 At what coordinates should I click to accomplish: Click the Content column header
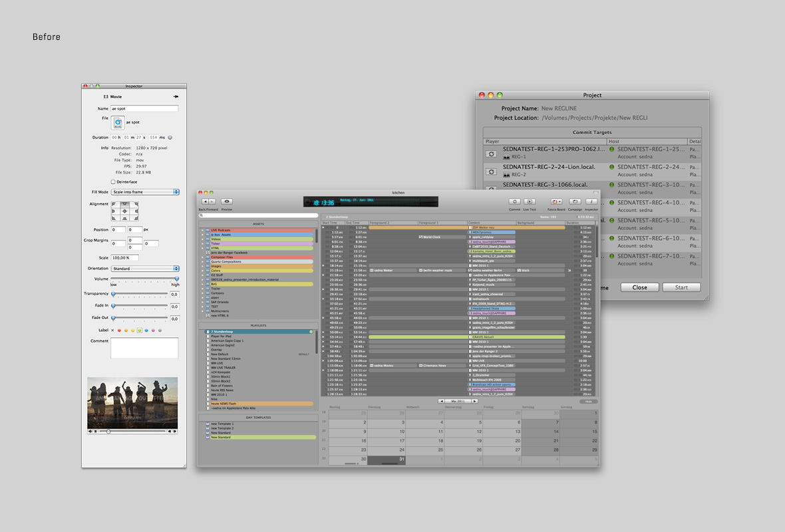click(x=491, y=223)
